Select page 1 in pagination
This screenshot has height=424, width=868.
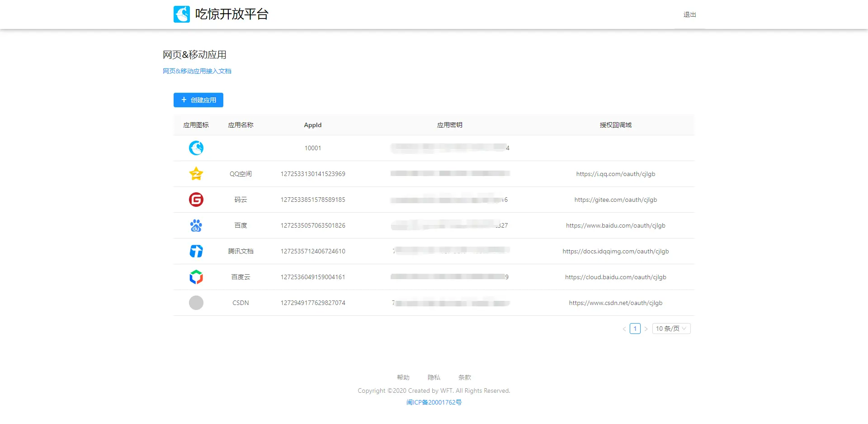click(635, 329)
